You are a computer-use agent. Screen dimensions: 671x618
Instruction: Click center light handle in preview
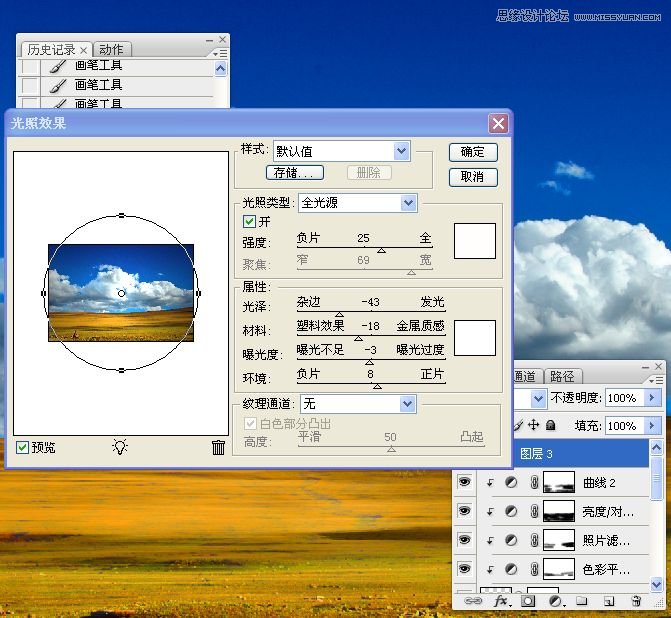122,293
